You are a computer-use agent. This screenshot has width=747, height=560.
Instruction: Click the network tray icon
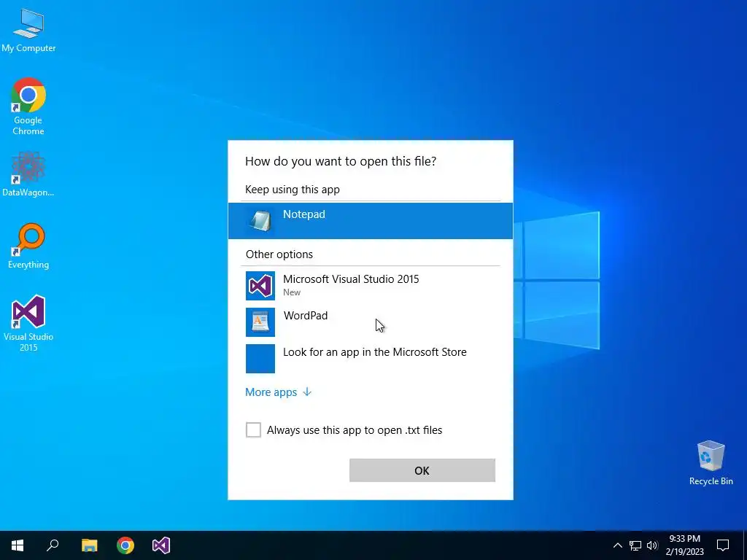pos(635,545)
